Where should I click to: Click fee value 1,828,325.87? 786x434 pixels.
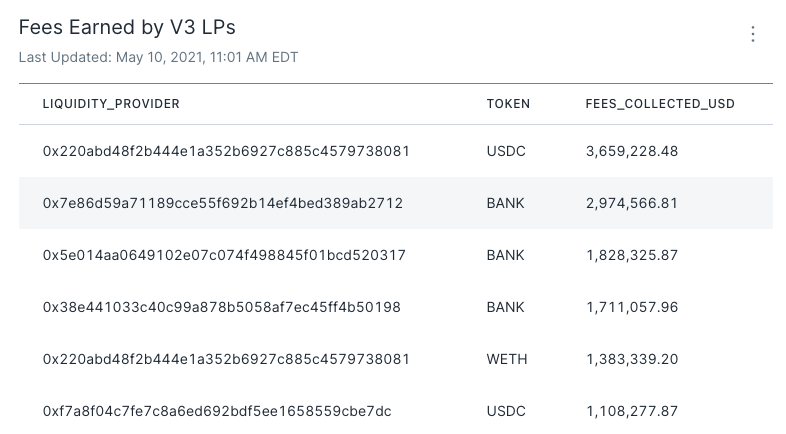click(632, 255)
